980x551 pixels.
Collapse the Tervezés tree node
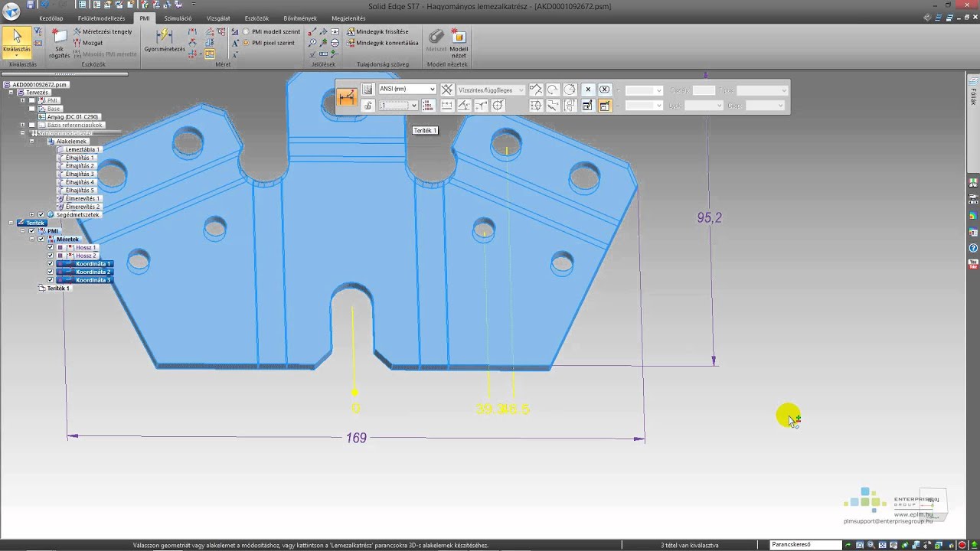click(x=11, y=93)
